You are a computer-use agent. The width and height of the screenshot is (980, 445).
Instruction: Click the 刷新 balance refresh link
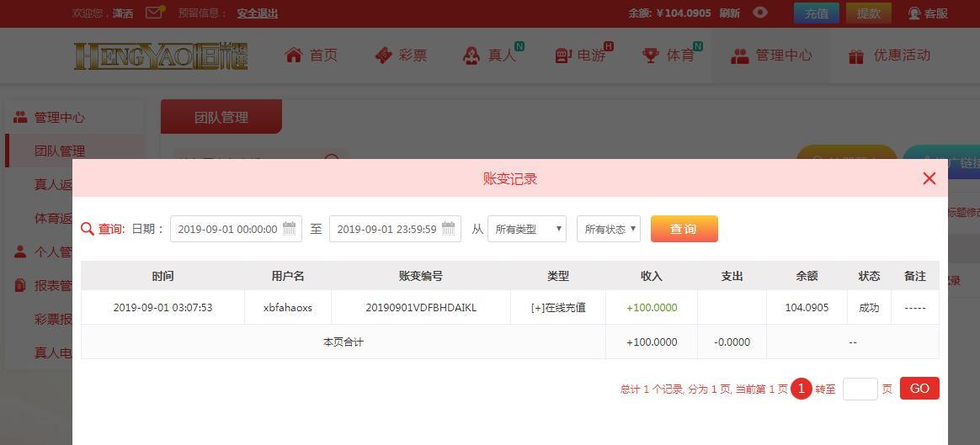[729, 13]
